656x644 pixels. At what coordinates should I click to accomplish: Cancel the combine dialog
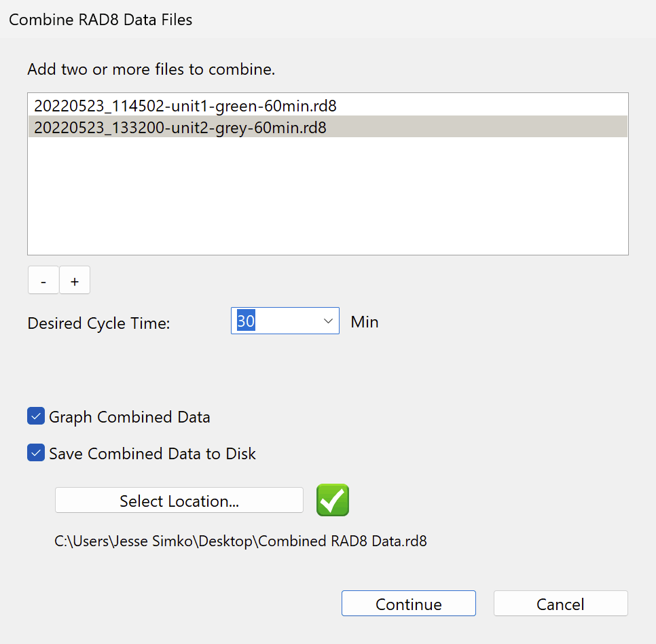[x=560, y=604]
